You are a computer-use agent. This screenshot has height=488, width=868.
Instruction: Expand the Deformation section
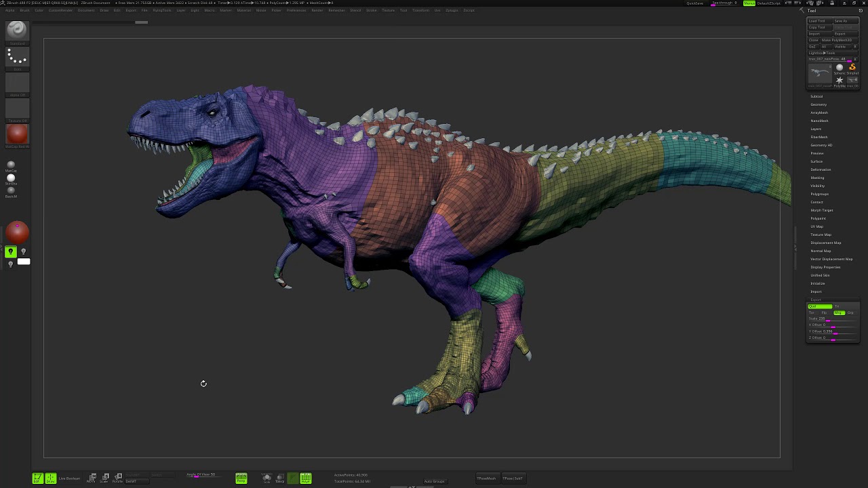point(821,169)
